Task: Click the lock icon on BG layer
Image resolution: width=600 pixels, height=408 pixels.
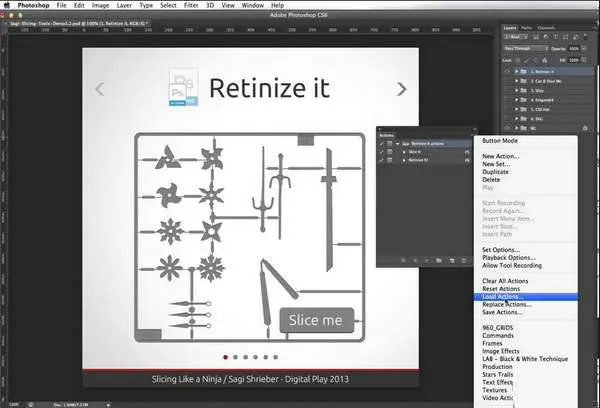Action: 585,129
